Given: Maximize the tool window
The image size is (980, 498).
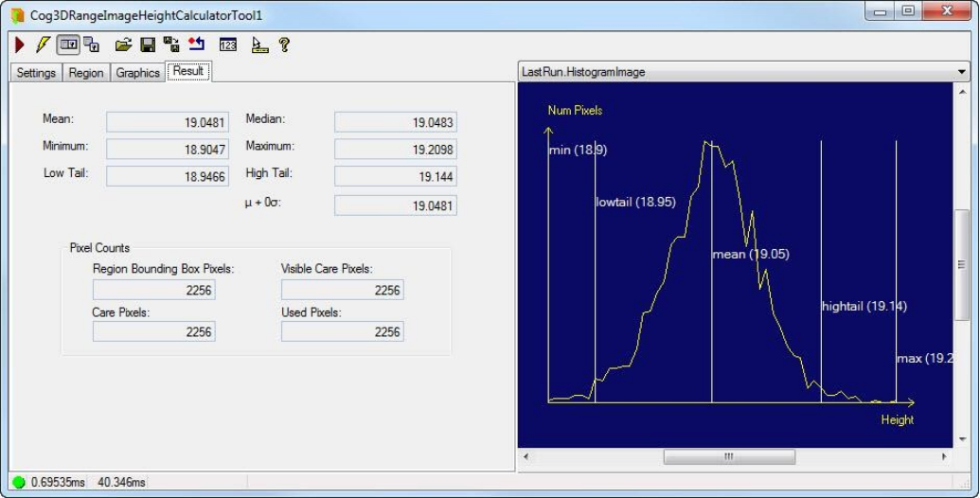Looking at the screenshot, I should point(909,11).
